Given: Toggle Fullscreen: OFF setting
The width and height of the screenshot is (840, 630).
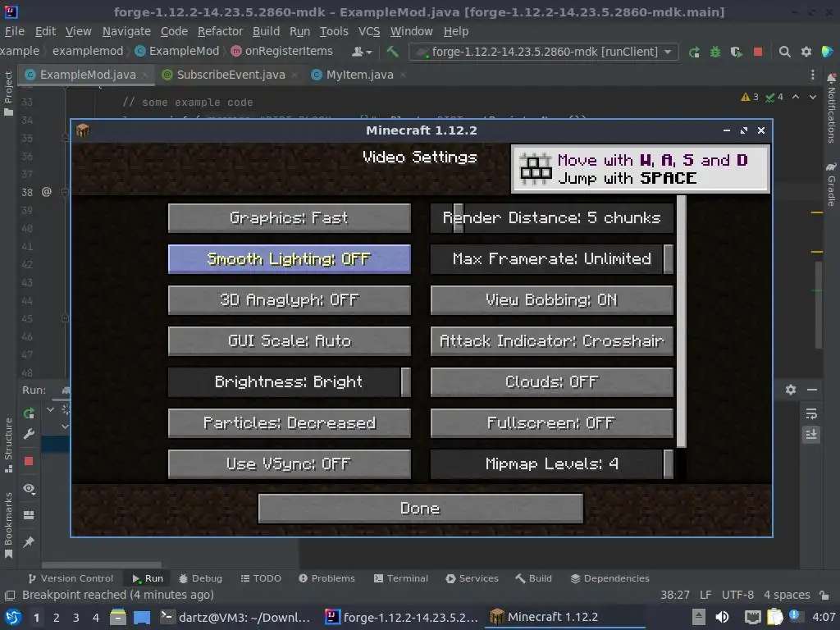Looking at the screenshot, I should (x=552, y=423).
